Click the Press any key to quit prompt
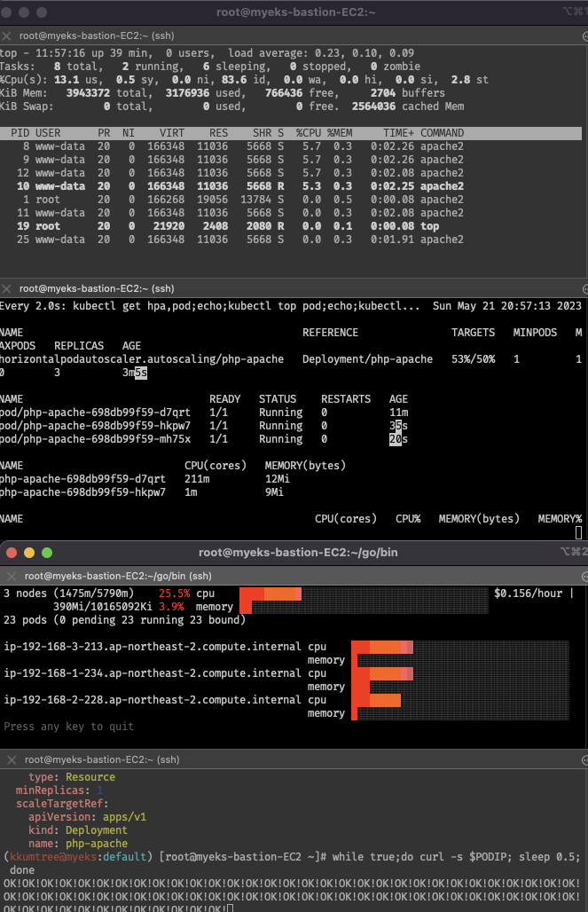This screenshot has width=588, height=912. (x=68, y=727)
